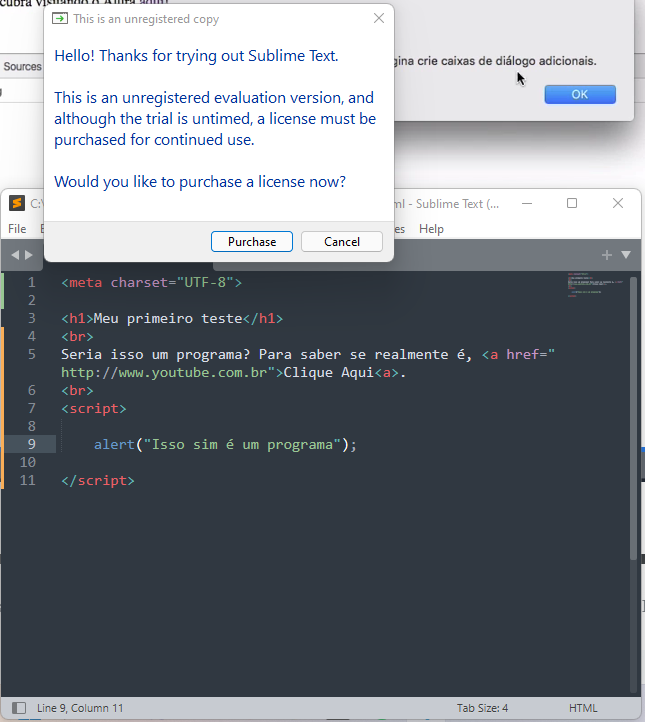Add a new tab with the plus icon
Viewport: 645px width, 722px height.
pos(607,255)
